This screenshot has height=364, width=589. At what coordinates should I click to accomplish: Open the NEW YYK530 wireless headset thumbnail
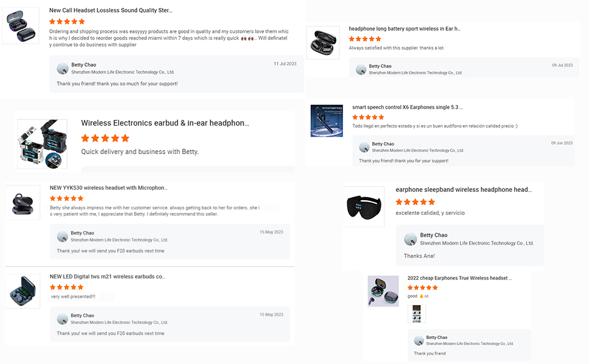(23, 203)
